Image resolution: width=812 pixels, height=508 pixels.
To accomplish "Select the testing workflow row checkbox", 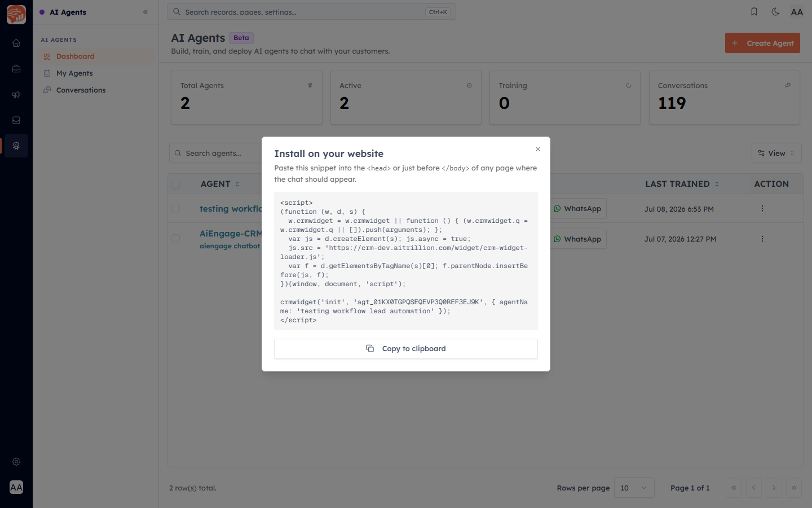I will coord(176,208).
